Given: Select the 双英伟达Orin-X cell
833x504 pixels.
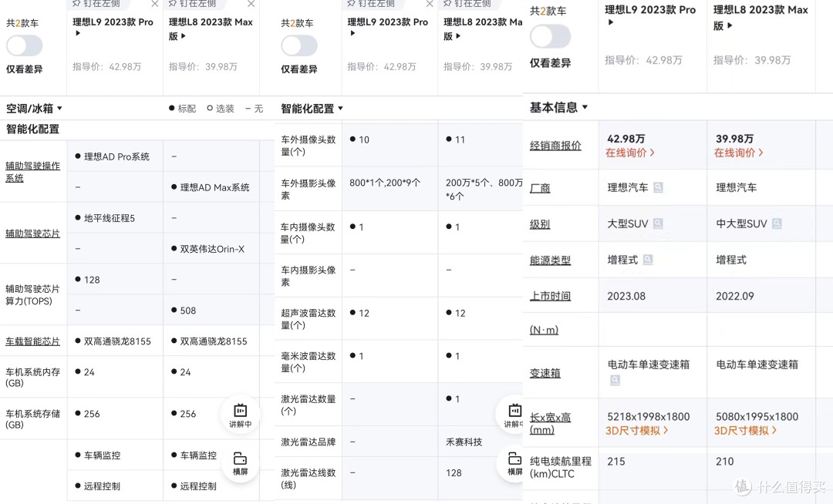Looking at the screenshot, I should (211, 249).
